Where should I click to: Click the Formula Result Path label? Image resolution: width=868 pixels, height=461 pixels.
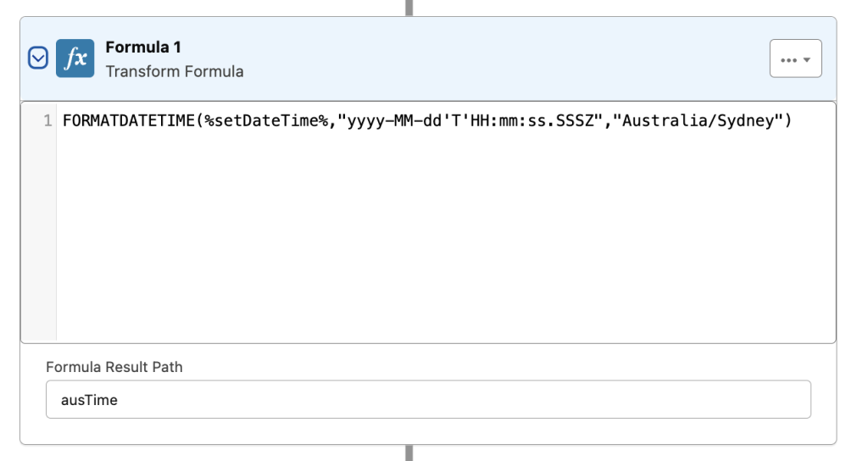pos(114,367)
